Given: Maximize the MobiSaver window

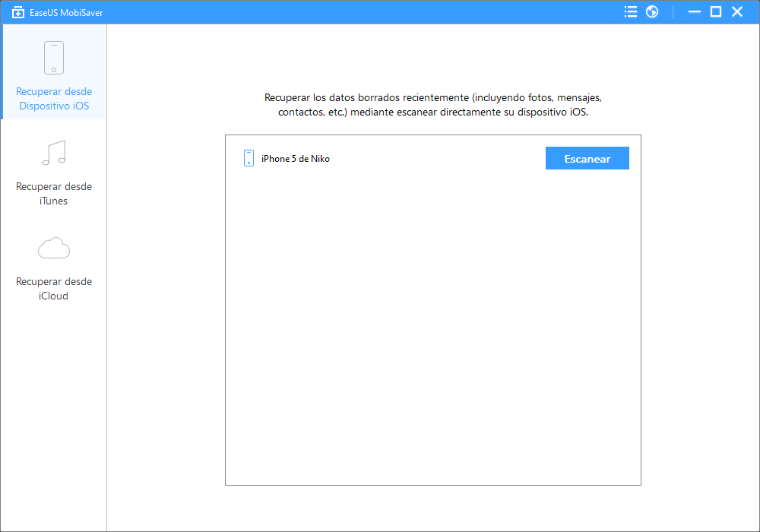Looking at the screenshot, I should [x=715, y=11].
